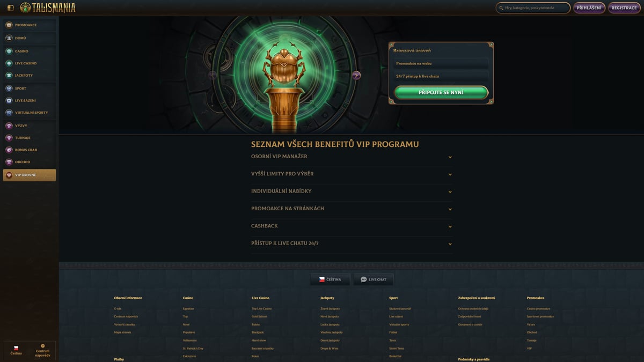Expand Vyšší limity pro výběr section

(x=352, y=174)
